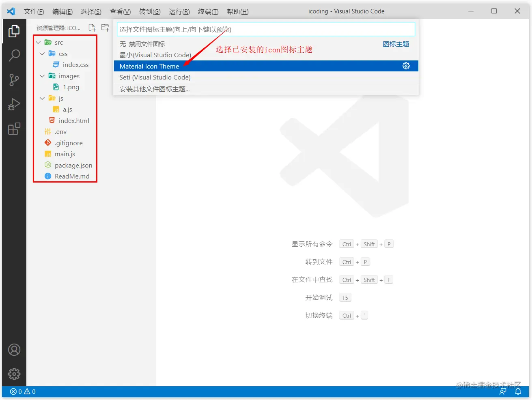Open the Source Control view
The height and width of the screenshot is (400, 532).
point(14,80)
